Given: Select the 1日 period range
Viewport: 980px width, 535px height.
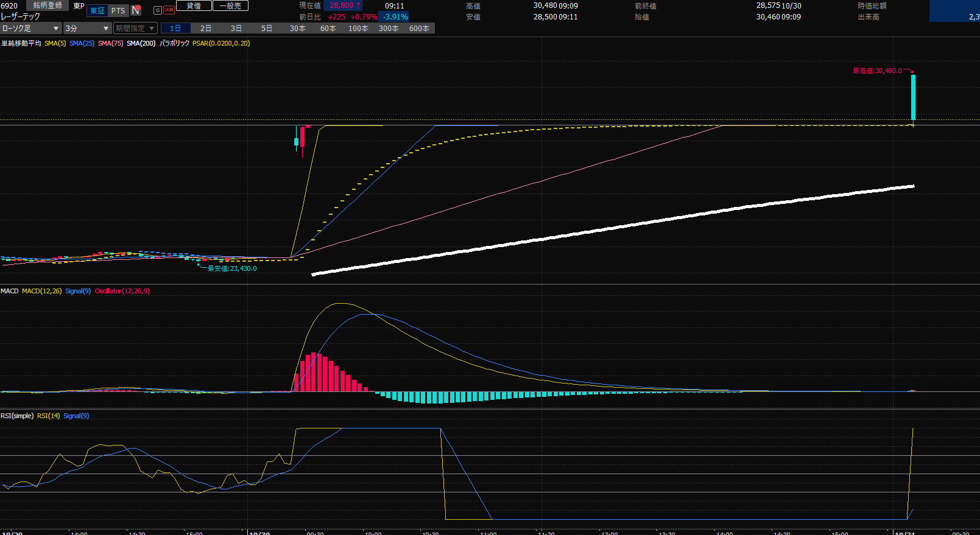Looking at the screenshot, I should click(175, 29).
